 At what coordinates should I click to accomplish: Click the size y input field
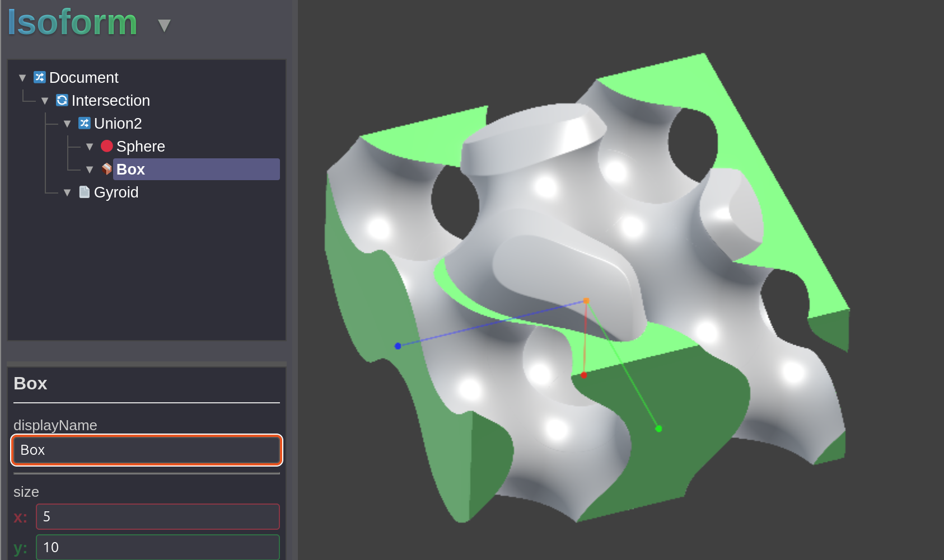click(157, 547)
